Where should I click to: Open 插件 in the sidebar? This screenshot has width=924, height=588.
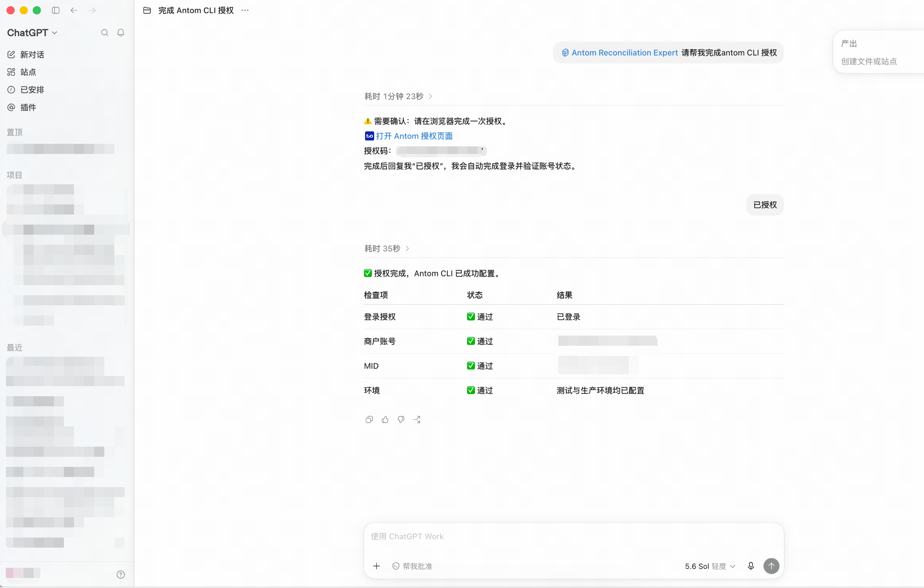pos(22,108)
